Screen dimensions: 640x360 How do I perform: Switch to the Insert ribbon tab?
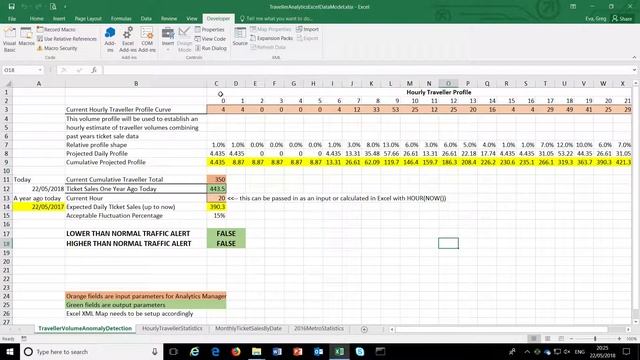(x=59, y=18)
